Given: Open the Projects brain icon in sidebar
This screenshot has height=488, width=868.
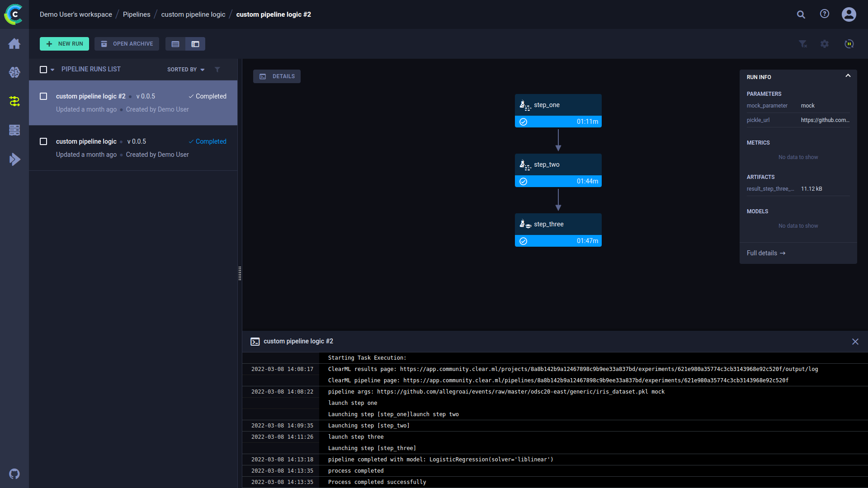Looking at the screenshot, I should [x=14, y=72].
